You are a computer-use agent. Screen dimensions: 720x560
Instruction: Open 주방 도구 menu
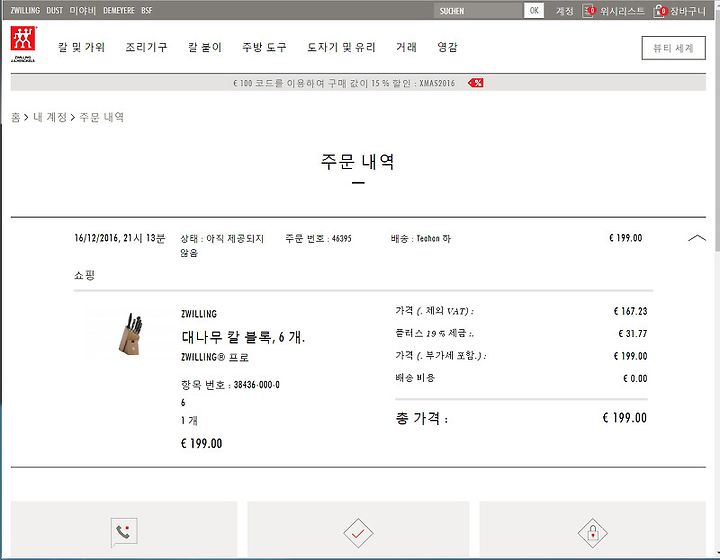264,47
